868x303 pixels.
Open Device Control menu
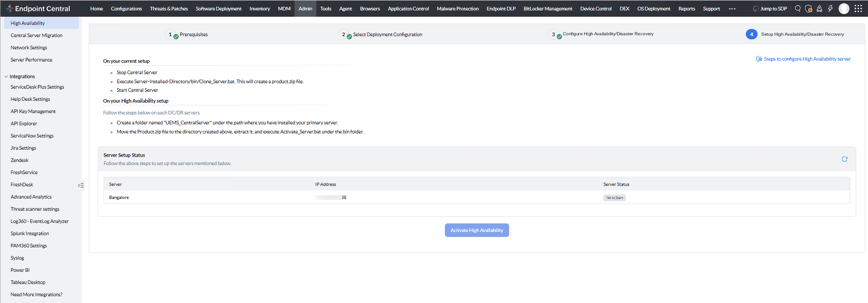596,9
